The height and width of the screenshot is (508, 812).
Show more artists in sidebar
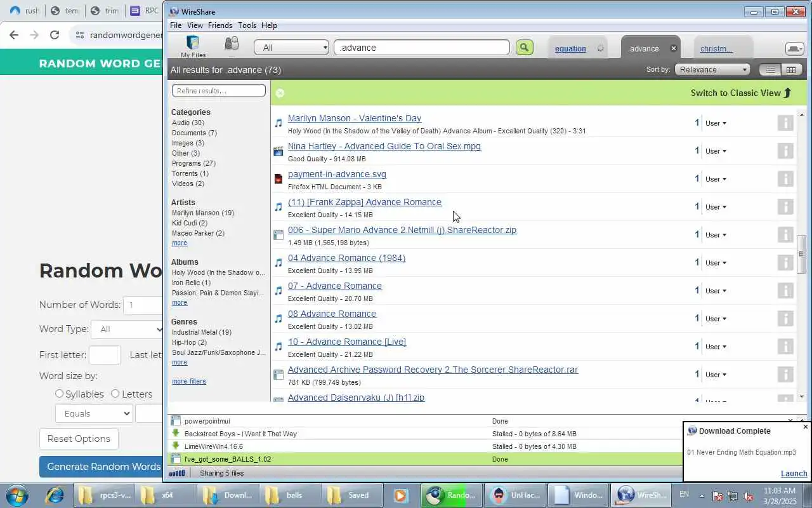[180, 243]
